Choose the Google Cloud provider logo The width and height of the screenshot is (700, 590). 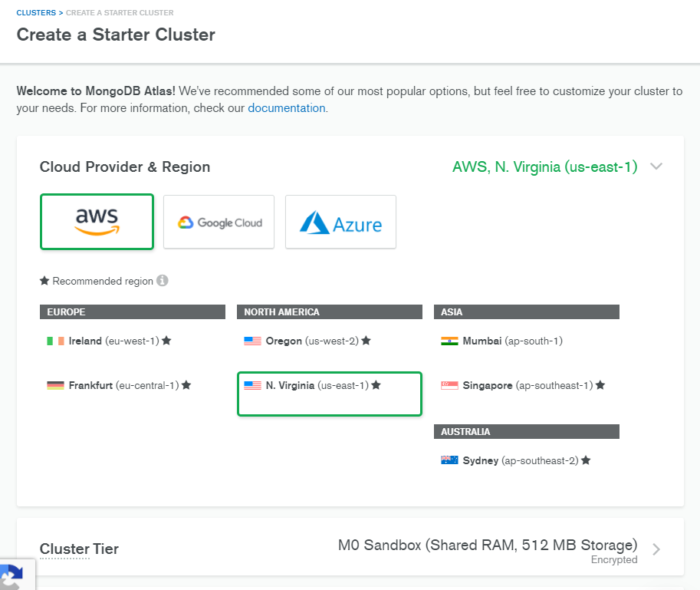click(219, 222)
